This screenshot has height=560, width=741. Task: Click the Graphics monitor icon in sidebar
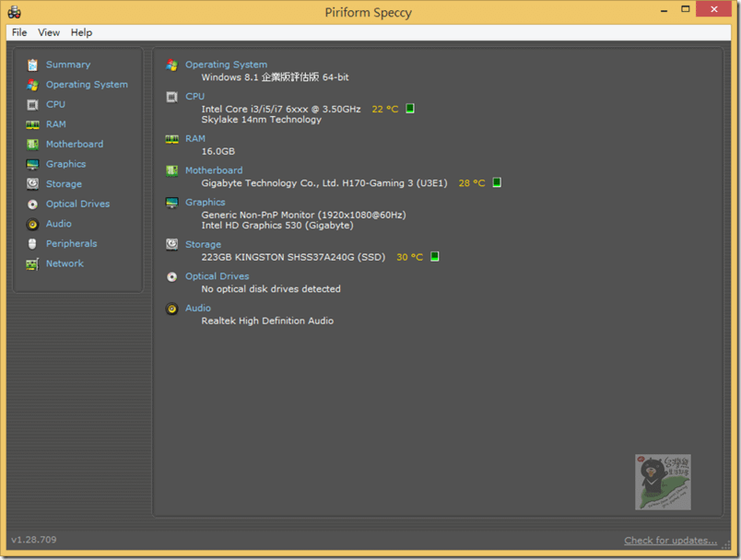[32, 164]
